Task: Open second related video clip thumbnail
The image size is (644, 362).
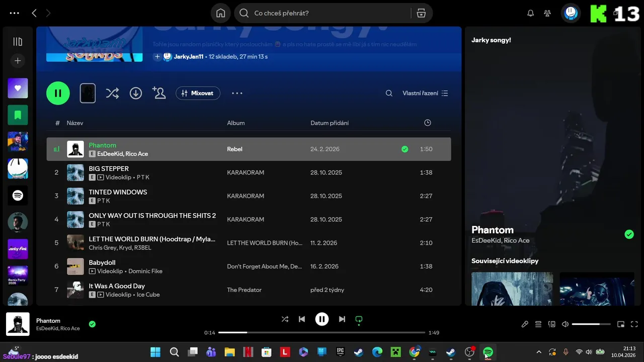Action: (597, 289)
